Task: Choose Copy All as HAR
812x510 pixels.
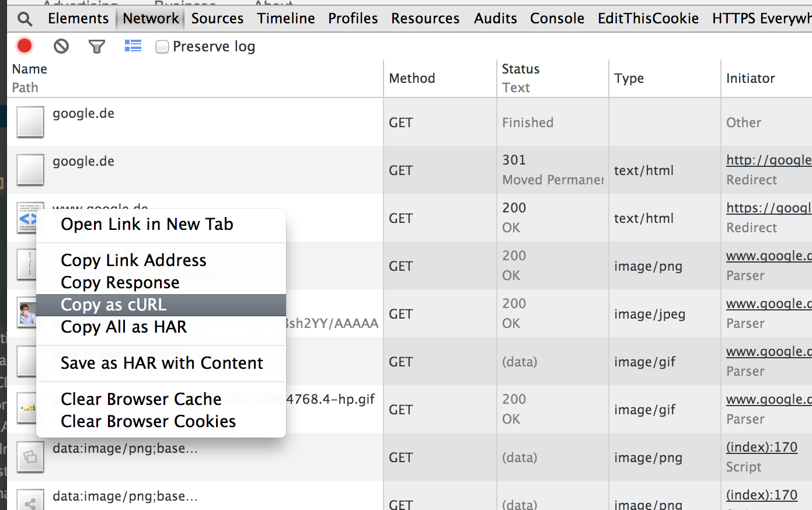Action: [x=161, y=327]
